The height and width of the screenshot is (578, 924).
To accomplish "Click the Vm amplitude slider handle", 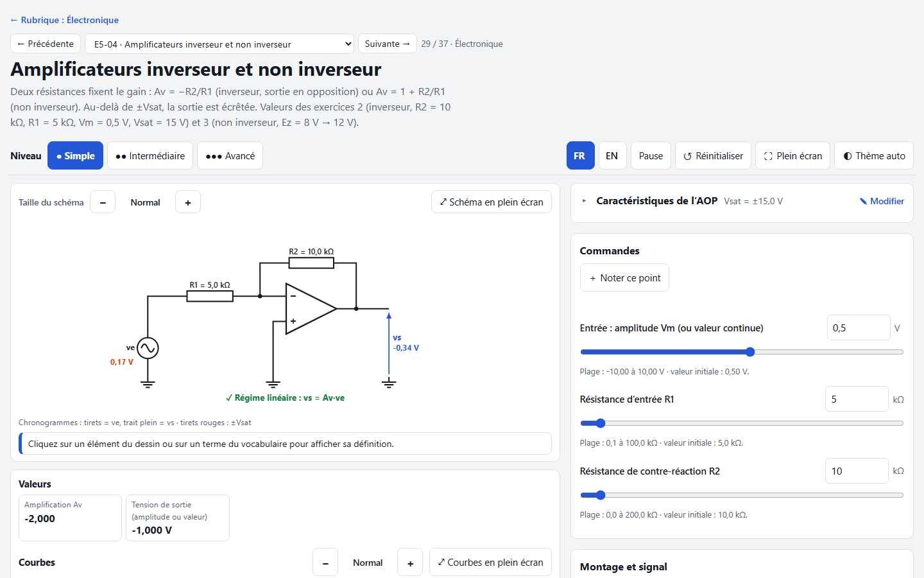I will 750,352.
